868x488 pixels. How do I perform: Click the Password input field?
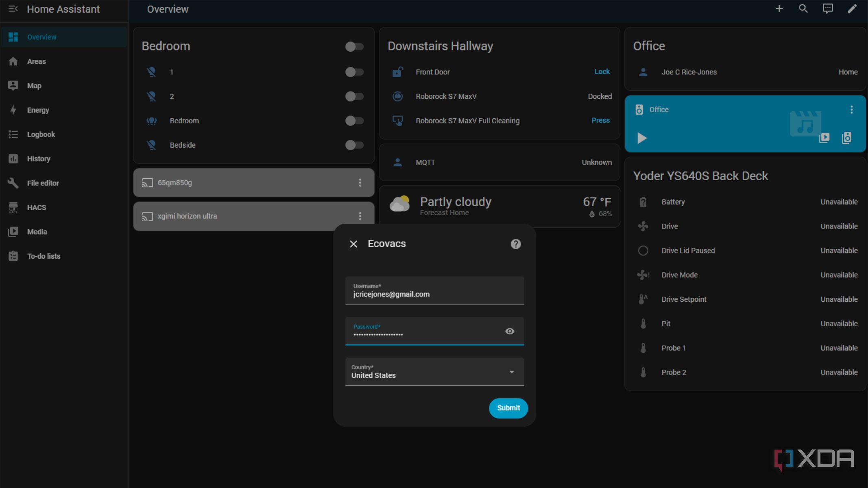[x=434, y=331]
